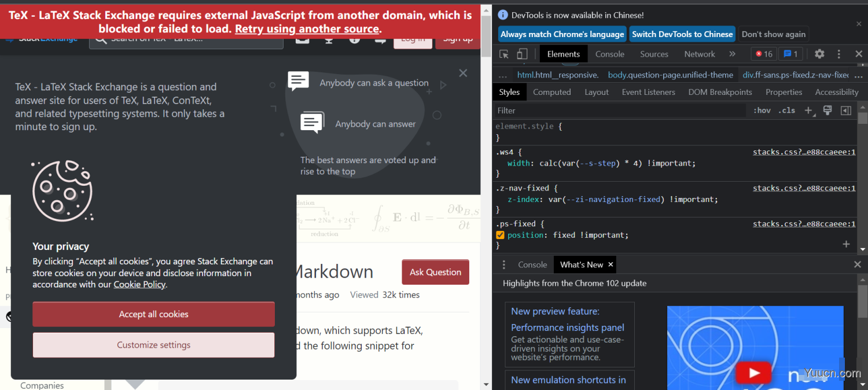Close the DevTools panel
Screen dimensions: 868x390
coord(859,54)
